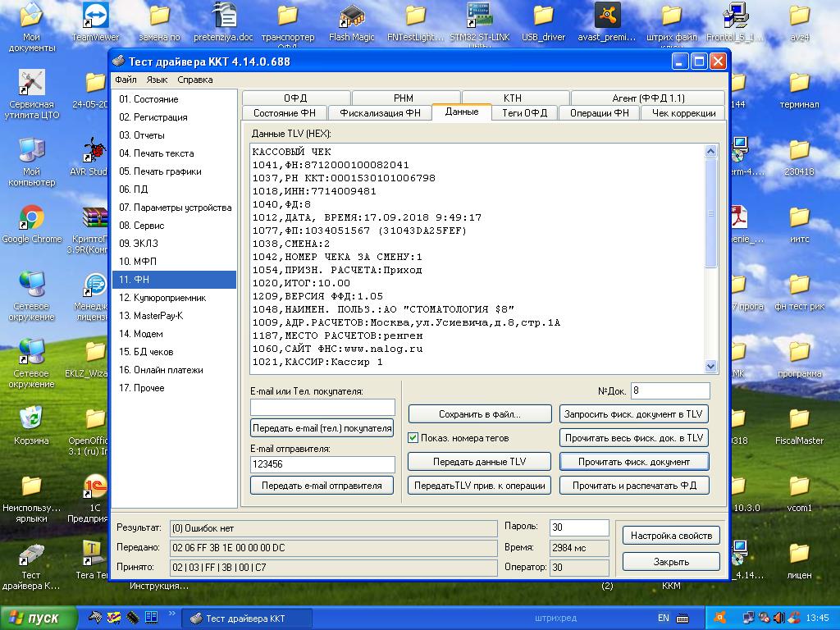
Task: Open the Tera Term desktop icon
Action: click(95, 553)
